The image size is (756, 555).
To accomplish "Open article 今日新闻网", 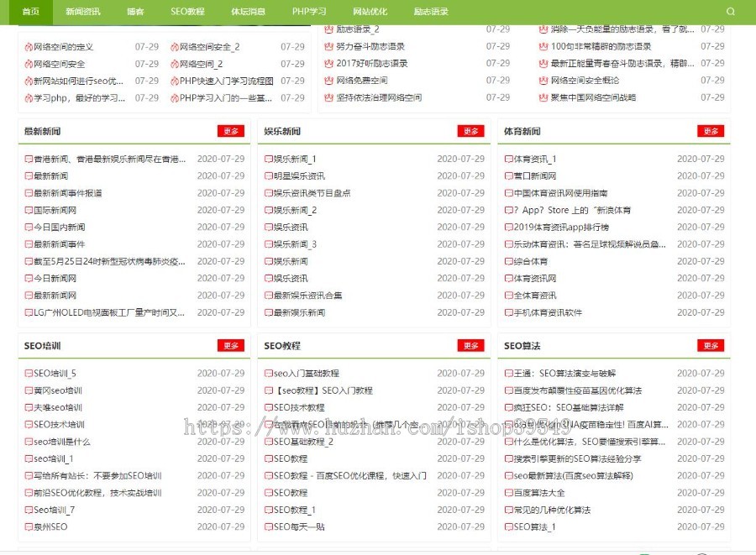I will pyautogui.click(x=55, y=279).
